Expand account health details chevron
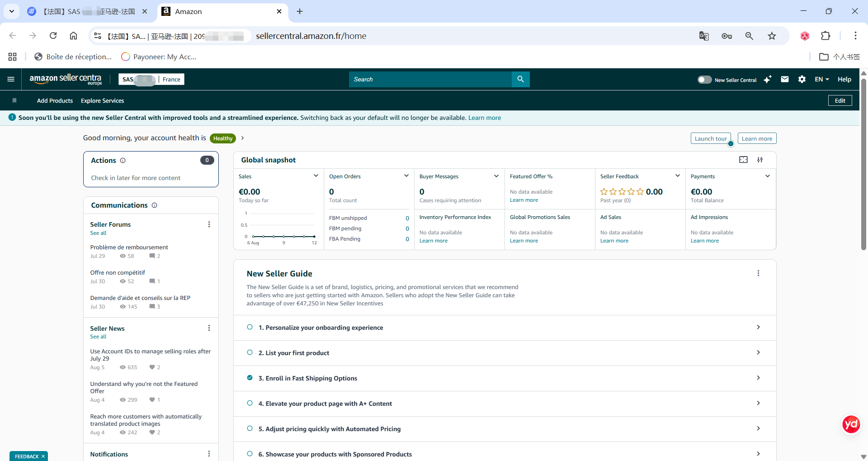Screen dimensions: 868x461 [x=243, y=138]
